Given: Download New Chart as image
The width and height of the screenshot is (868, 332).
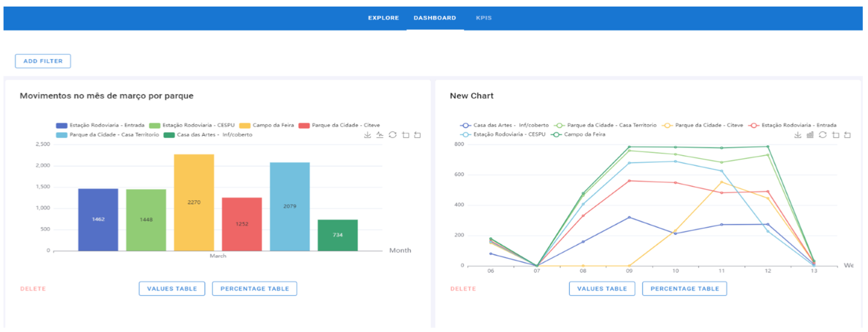Looking at the screenshot, I should click(797, 135).
